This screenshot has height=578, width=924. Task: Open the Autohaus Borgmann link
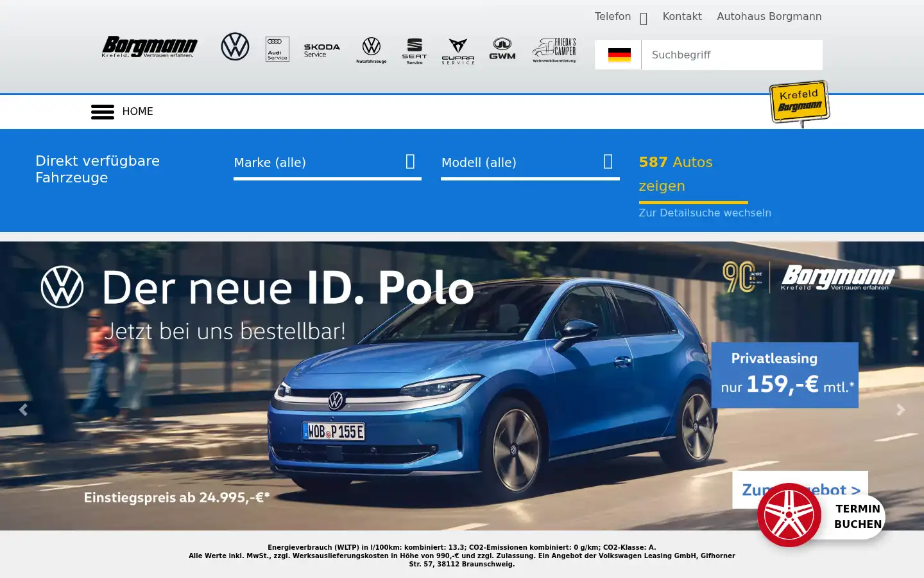click(x=769, y=17)
